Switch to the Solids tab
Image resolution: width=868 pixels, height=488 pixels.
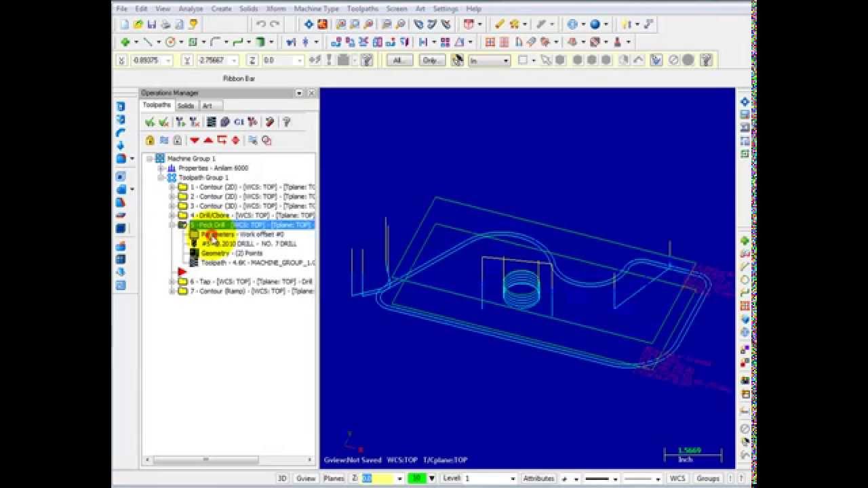coord(186,106)
